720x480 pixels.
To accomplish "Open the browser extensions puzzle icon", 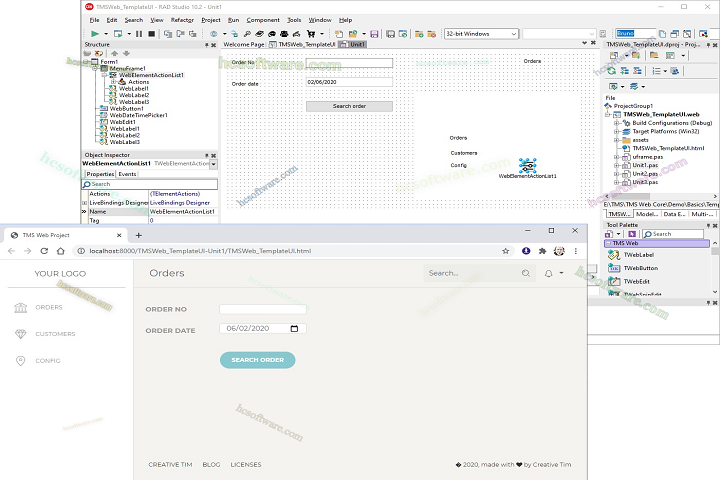I will 542,251.
